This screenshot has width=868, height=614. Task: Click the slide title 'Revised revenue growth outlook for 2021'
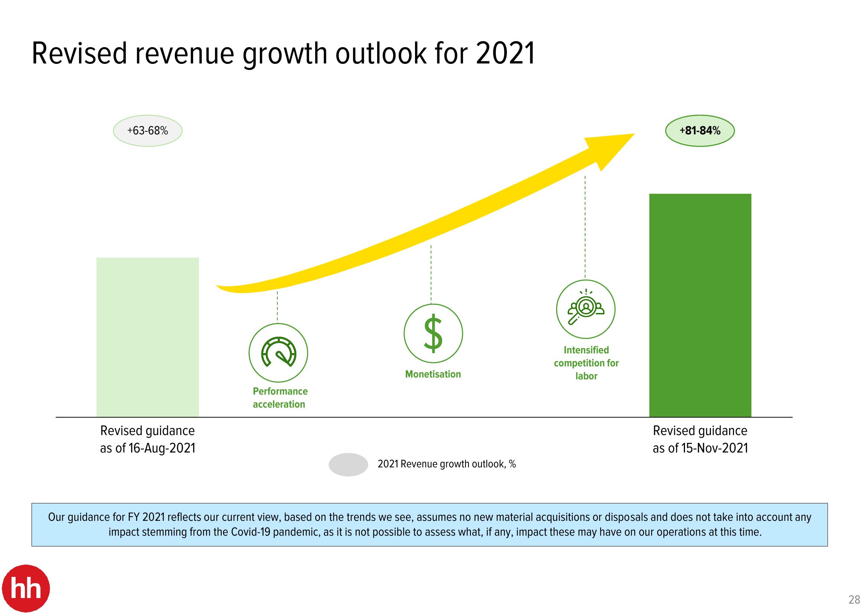[284, 54]
